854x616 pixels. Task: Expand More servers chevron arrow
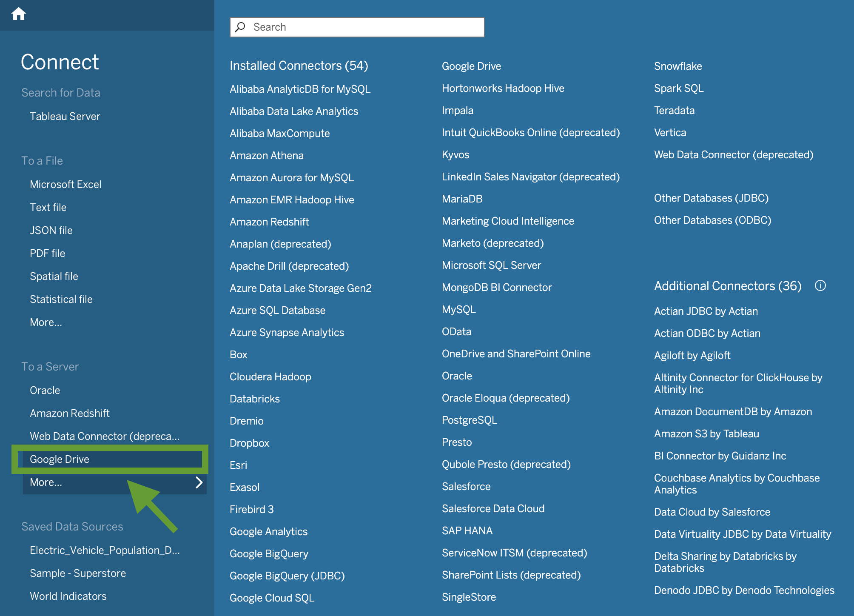pyautogui.click(x=199, y=482)
